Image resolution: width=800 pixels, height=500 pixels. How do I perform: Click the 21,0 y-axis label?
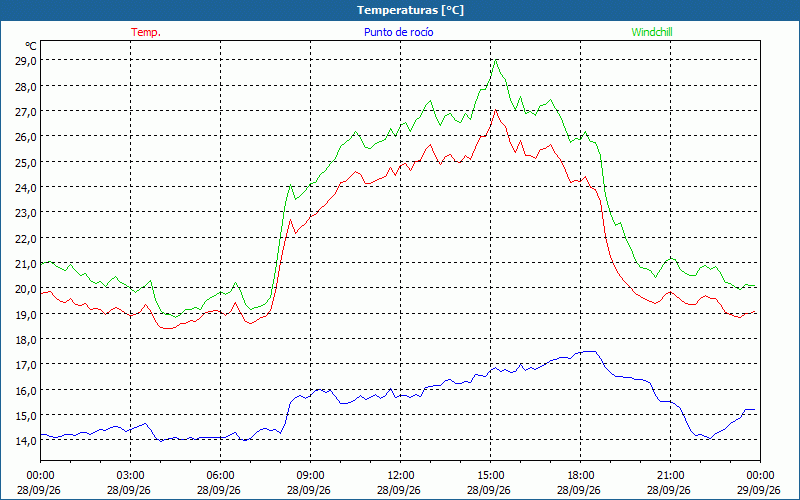click(x=26, y=264)
